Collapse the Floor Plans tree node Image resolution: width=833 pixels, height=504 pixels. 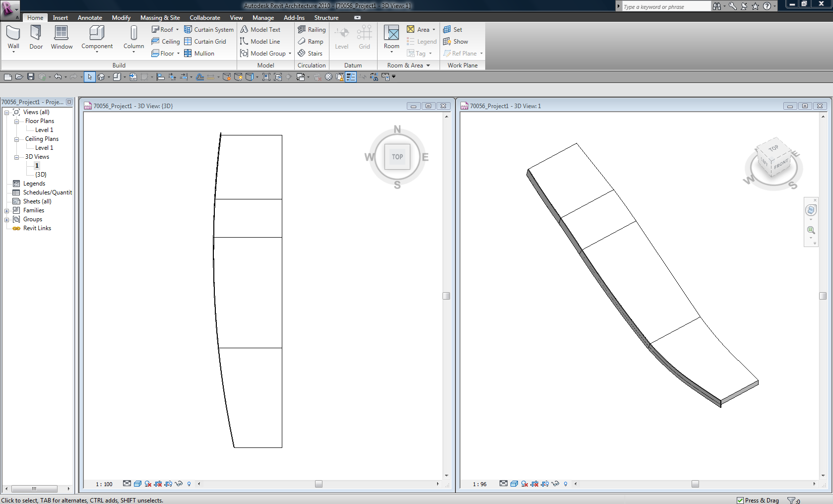[x=16, y=122]
